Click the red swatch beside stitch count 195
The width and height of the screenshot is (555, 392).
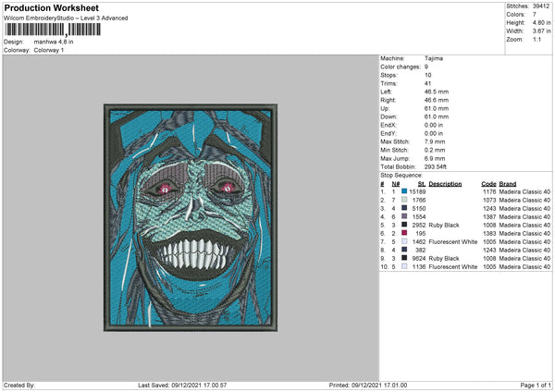[404, 233]
